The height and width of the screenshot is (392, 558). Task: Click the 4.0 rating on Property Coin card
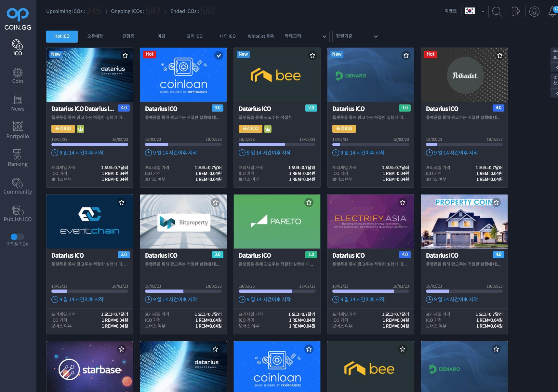coord(498,254)
